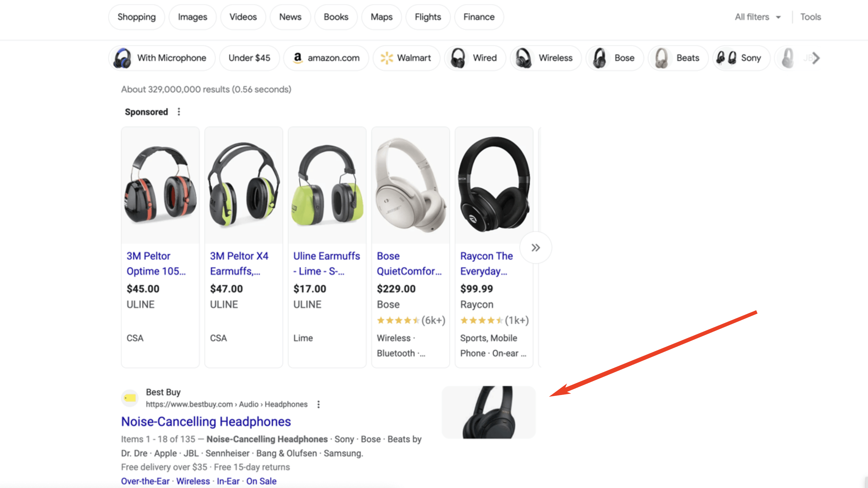Open the Noise-Cancelling Headphones result link
Screen dimensions: 868x488
(x=206, y=422)
